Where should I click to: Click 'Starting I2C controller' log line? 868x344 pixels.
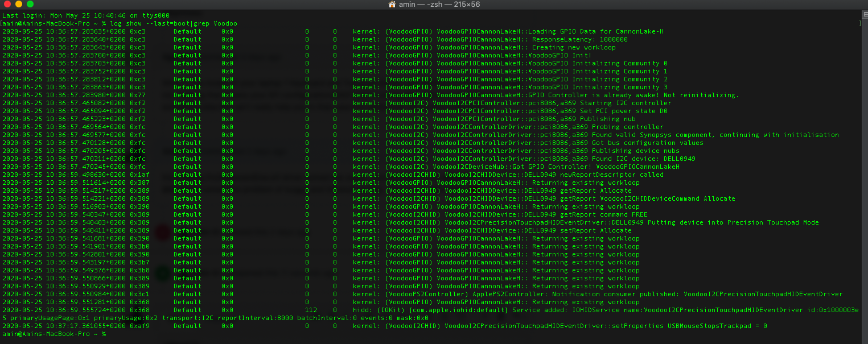(626, 103)
